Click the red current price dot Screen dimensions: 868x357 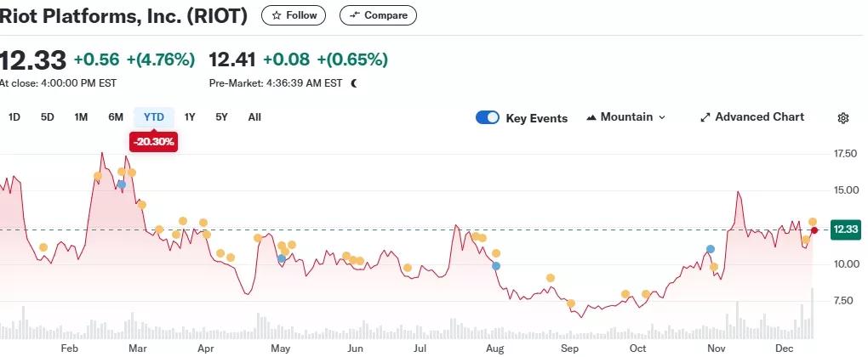point(814,230)
